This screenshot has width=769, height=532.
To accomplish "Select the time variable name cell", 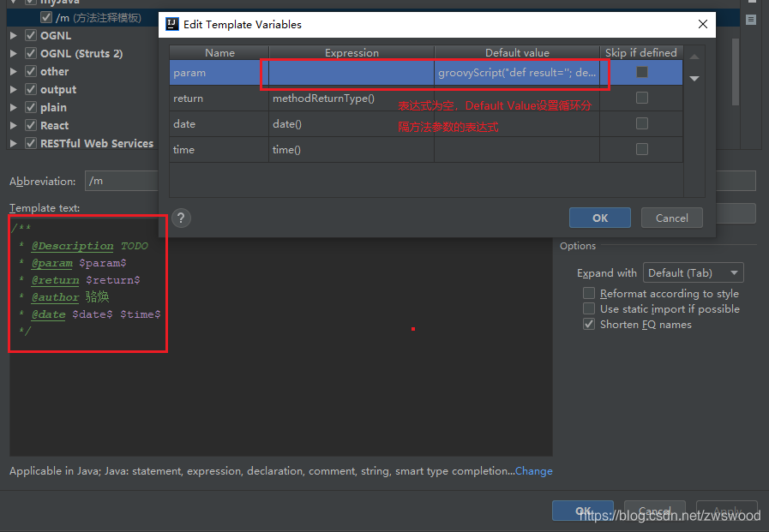I will pos(219,149).
